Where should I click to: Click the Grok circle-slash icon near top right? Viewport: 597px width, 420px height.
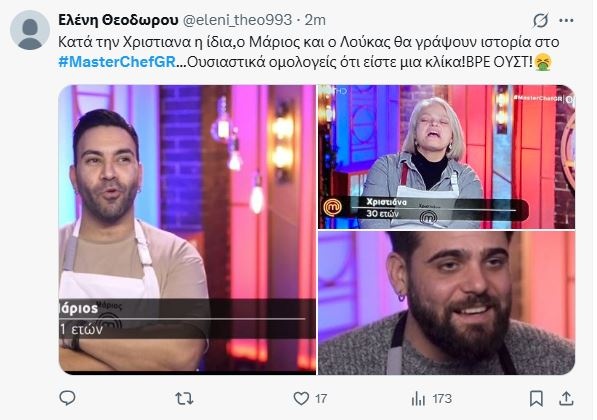click(540, 20)
